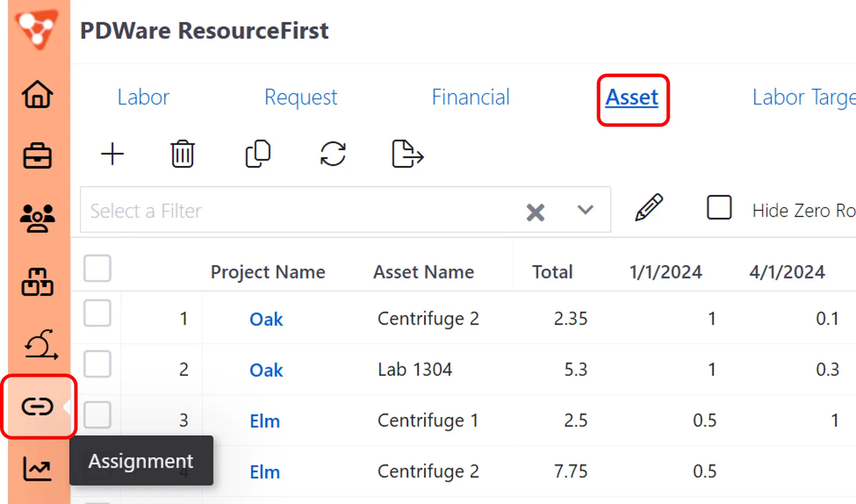This screenshot has height=504, width=856.
Task: Open Oak project link for Centrifuge 2
Action: 266,319
